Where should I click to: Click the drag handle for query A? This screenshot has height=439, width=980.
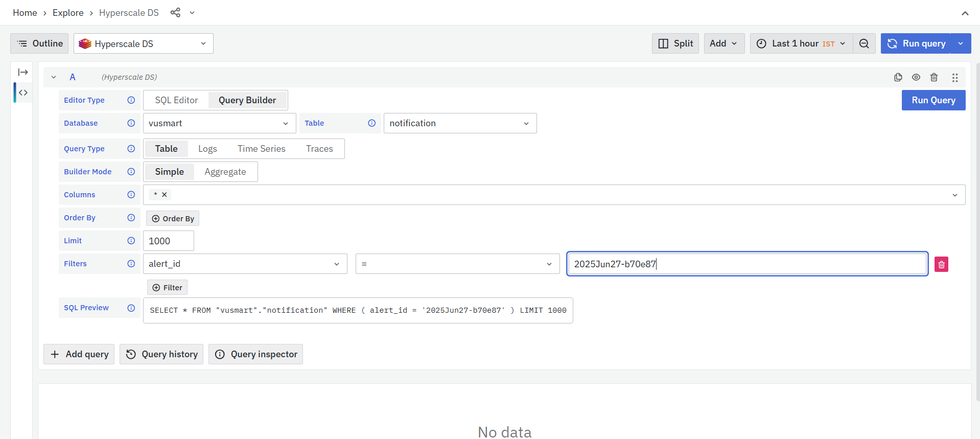pyautogui.click(x=954, y=78)
